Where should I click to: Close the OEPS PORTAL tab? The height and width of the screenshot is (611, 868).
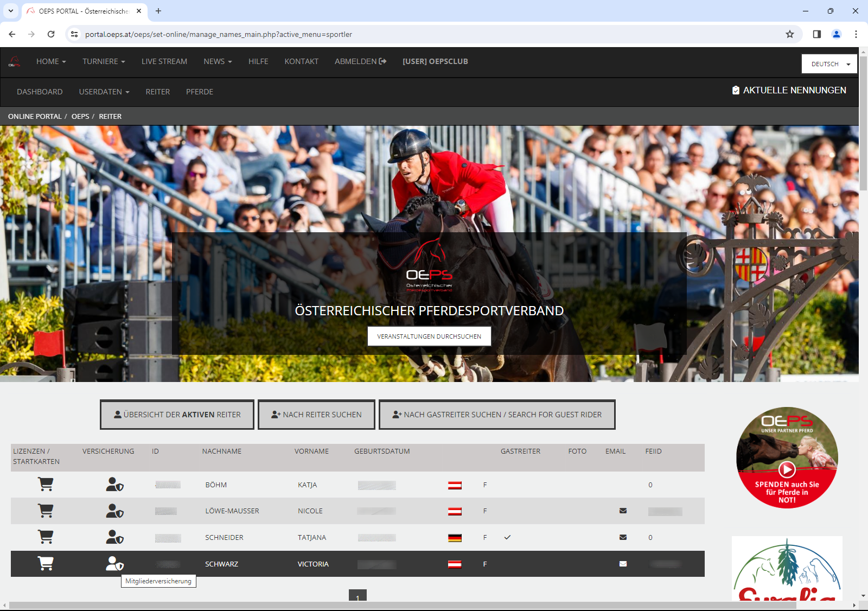[x=139, y=11]
